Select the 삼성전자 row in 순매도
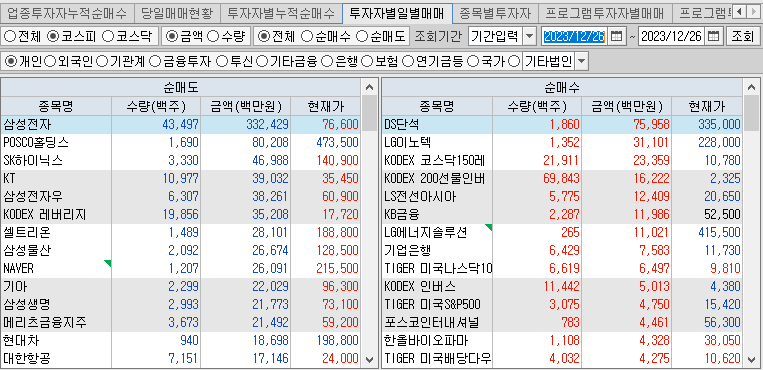This screenshot has width=763, height=370. click(x=181, y=125)
